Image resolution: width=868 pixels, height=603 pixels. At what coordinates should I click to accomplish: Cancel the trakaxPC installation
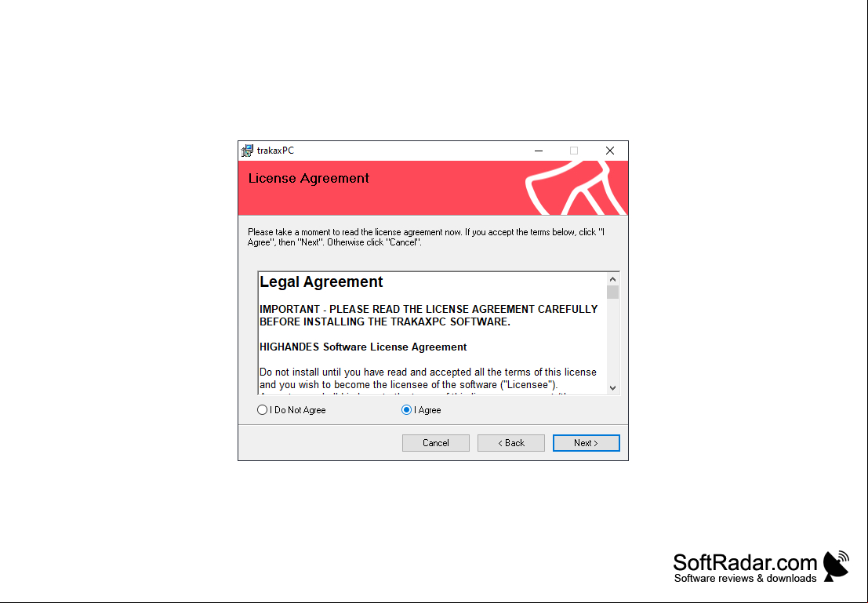coord(436,443)
